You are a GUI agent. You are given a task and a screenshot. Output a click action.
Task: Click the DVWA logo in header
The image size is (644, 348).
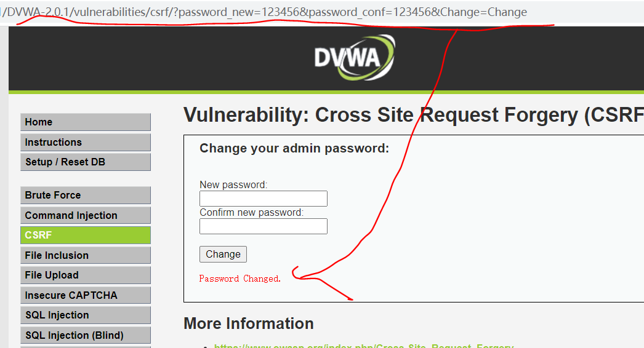pos(355,57)
